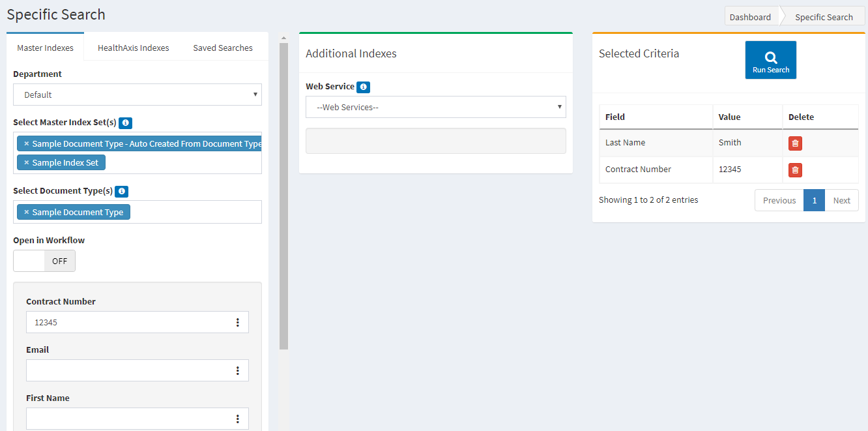Image resolution: width=868 pixels, height=431 pixels.
Task: Open the Saved Searches tab
Action: point(222,48)
